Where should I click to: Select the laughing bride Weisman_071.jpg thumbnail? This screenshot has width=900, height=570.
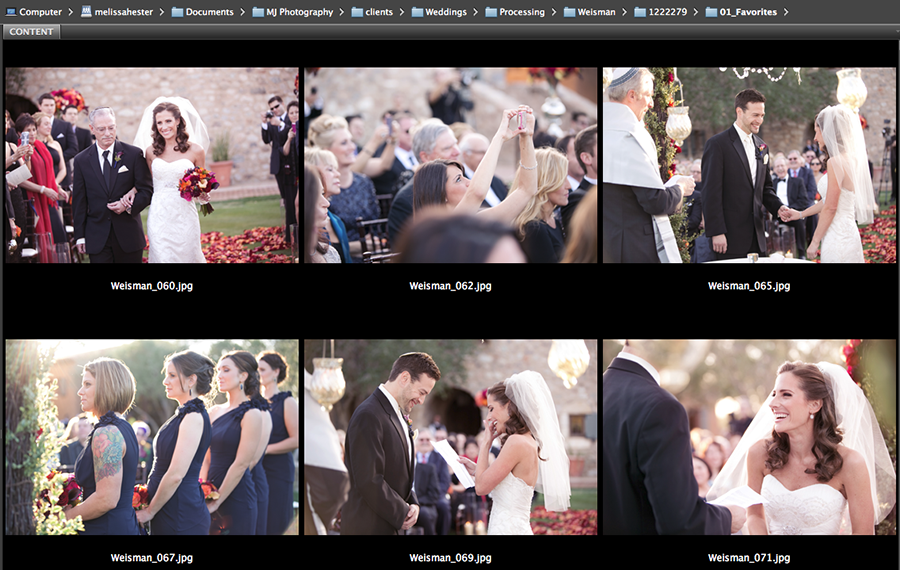(x=749, y=437)
